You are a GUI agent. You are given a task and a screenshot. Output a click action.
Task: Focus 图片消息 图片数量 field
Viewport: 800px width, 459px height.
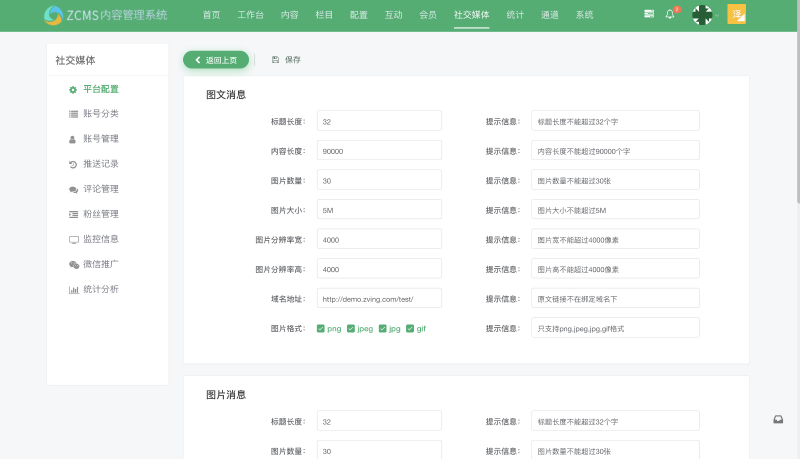point(379,450)
